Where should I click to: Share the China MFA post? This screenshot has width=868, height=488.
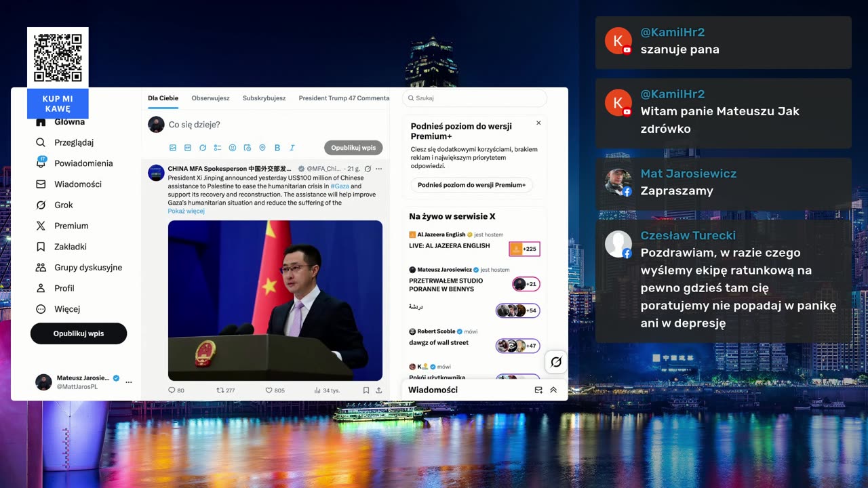coord(378,390)
